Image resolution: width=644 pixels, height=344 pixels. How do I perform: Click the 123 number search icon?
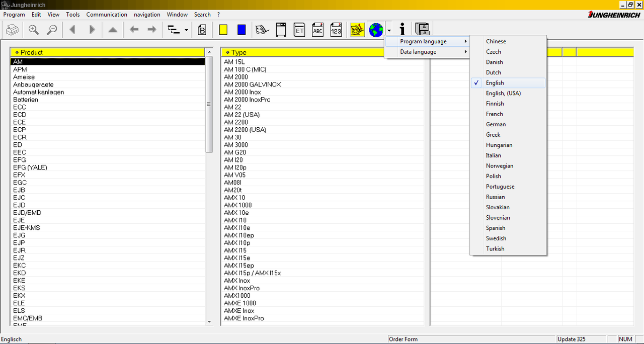point(336,30)
